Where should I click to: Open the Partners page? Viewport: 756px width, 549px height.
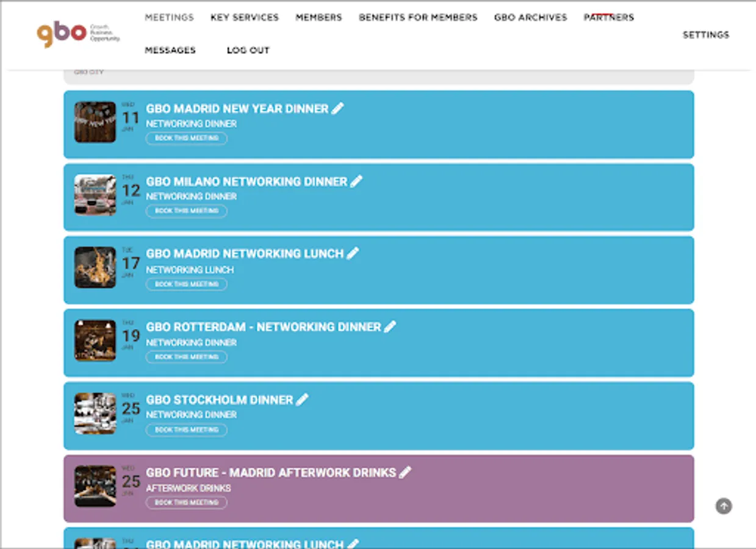[608, 17]
